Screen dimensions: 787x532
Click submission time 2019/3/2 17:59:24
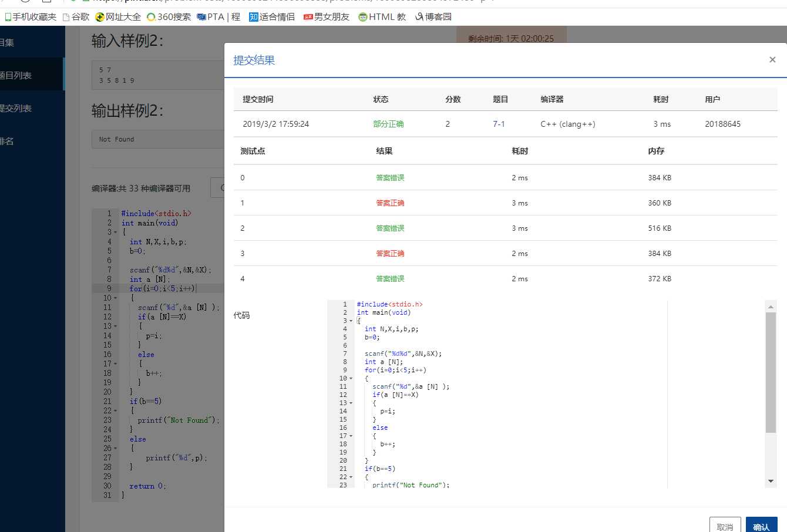[x=275, y=124]
